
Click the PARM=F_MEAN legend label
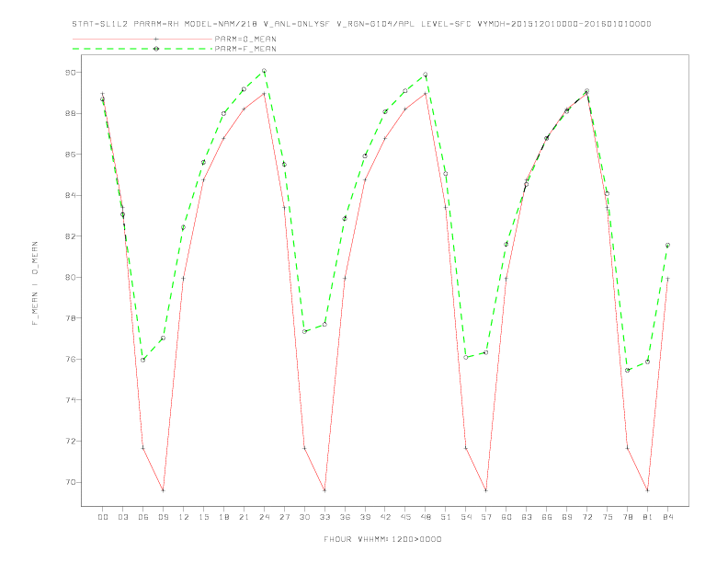pyautogui.click(x=245, y=49)
